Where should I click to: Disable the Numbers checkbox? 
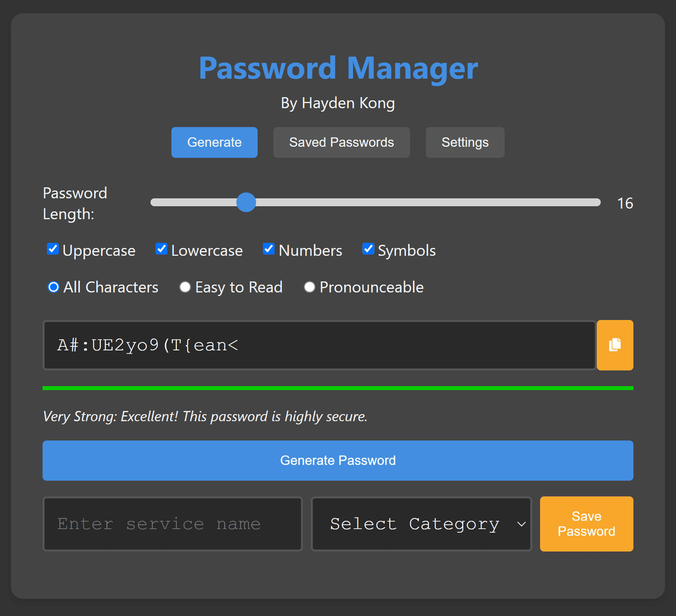pyautogui.click(x=269, y=249)
